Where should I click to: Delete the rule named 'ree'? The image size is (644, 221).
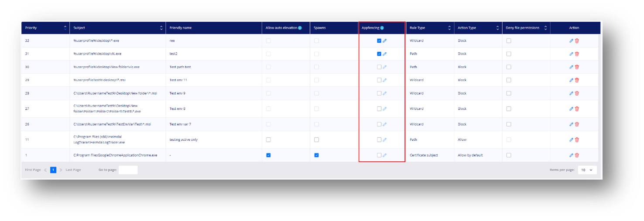coord(577,41)
